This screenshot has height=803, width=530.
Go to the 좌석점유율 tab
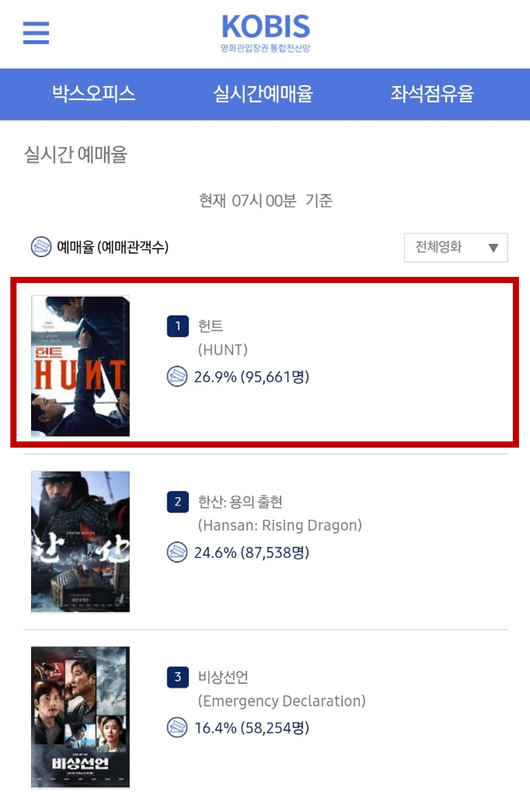pos(432,94)
